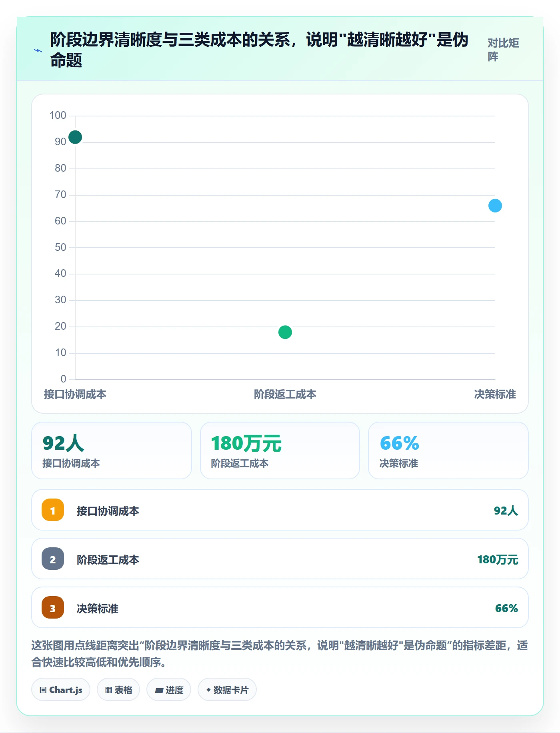560x733 pixels.
Task: Select the 决策标准 ranked row label
Action: coord(98,609)
